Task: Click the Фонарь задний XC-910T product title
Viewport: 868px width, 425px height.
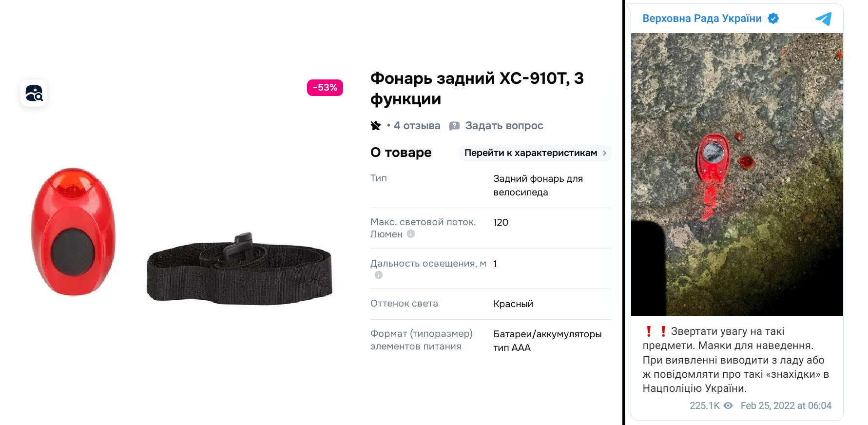Action: (477, 88)
